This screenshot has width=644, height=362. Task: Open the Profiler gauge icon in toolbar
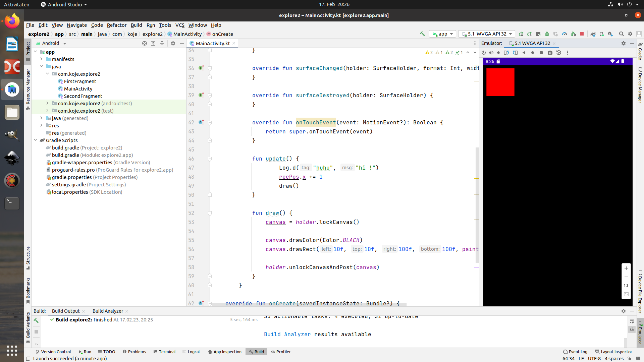point(565,34)
